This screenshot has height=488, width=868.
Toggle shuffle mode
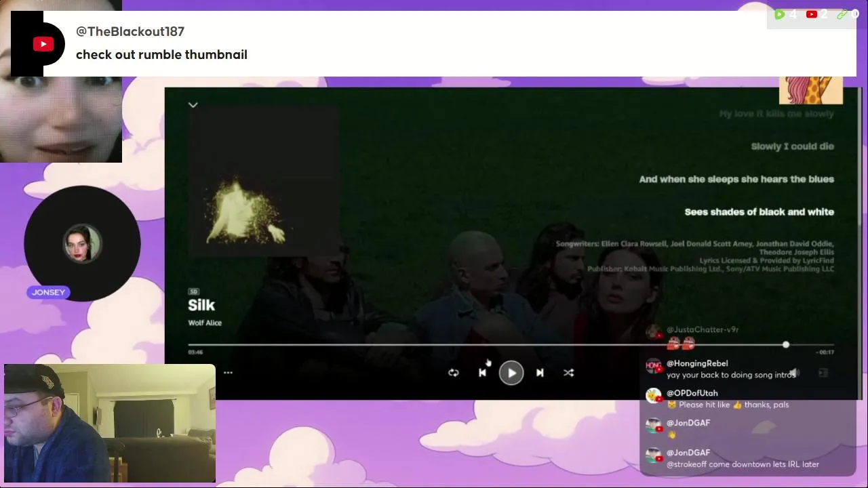568,373
